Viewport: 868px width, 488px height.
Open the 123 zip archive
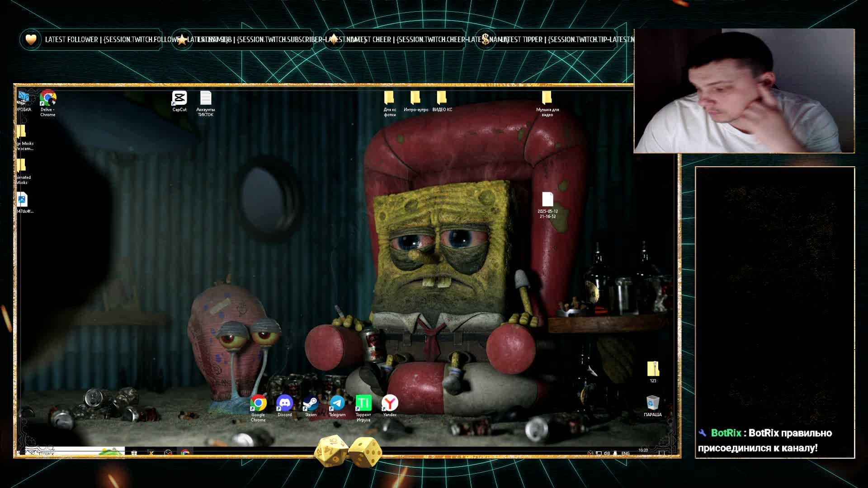tap(653, 372)
